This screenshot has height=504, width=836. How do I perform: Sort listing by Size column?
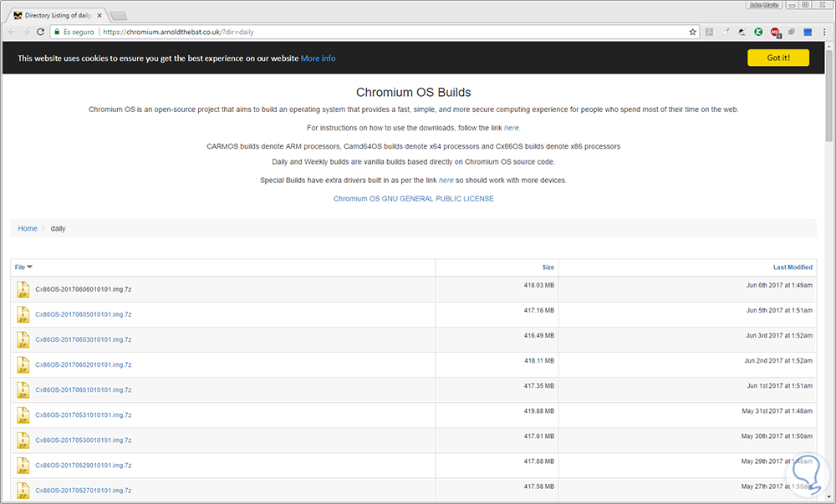click(x=548, y=267)
